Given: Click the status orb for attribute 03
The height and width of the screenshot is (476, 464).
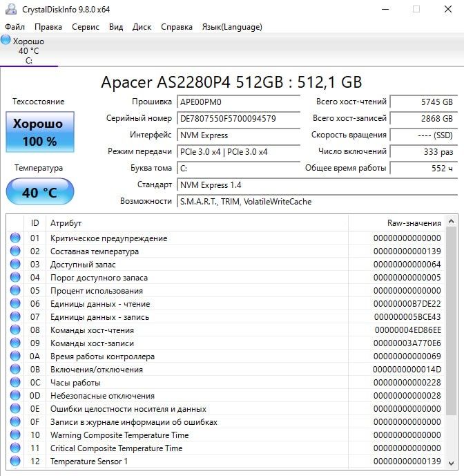Looking at the screenshot, I should click(x=15, y=264).
